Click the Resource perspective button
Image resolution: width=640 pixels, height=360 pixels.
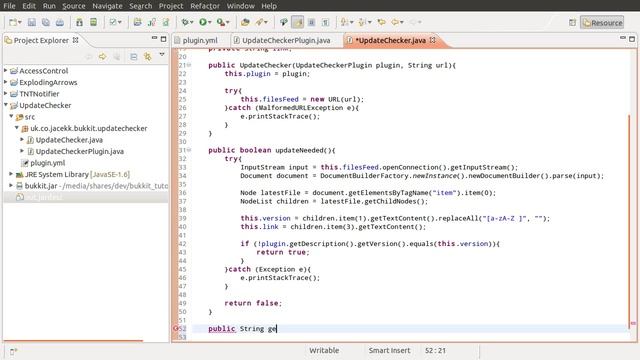coord(602,22)
